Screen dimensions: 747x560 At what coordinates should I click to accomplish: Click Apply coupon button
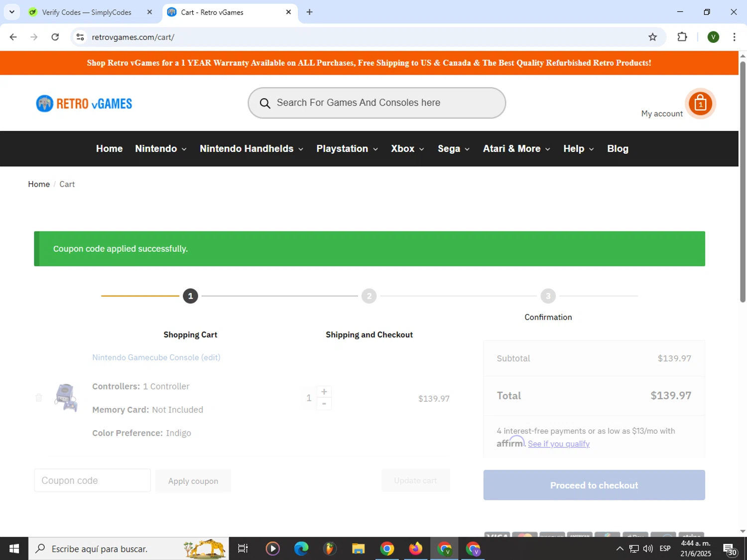click(x=193, y=481)
